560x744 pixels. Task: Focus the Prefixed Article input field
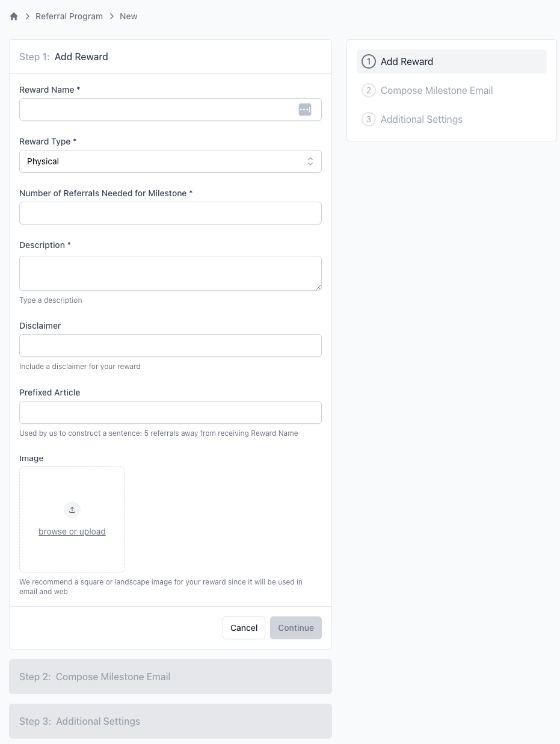pos(170,412)
